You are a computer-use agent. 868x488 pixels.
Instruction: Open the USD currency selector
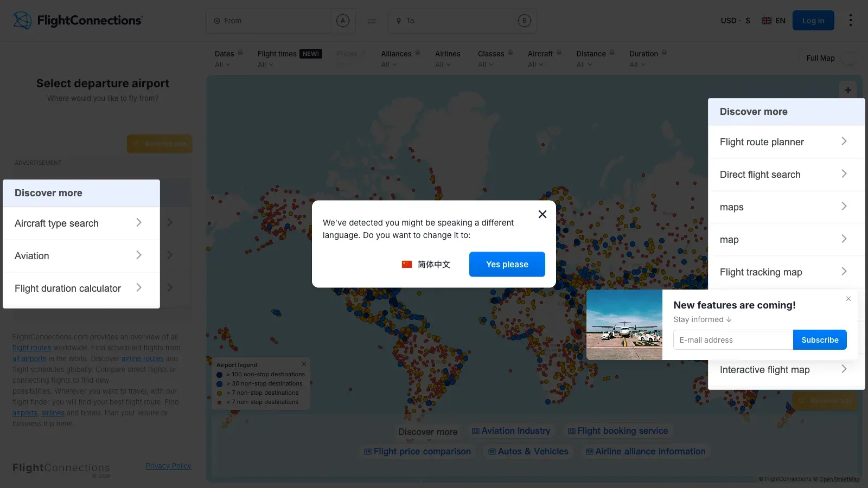(x=735, y=21)
